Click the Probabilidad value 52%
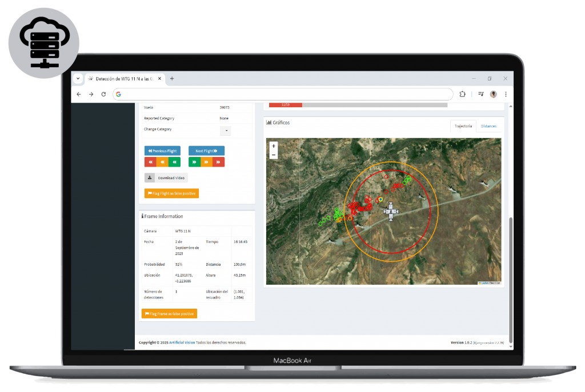585x392 pixels. [x=179, y=264]
